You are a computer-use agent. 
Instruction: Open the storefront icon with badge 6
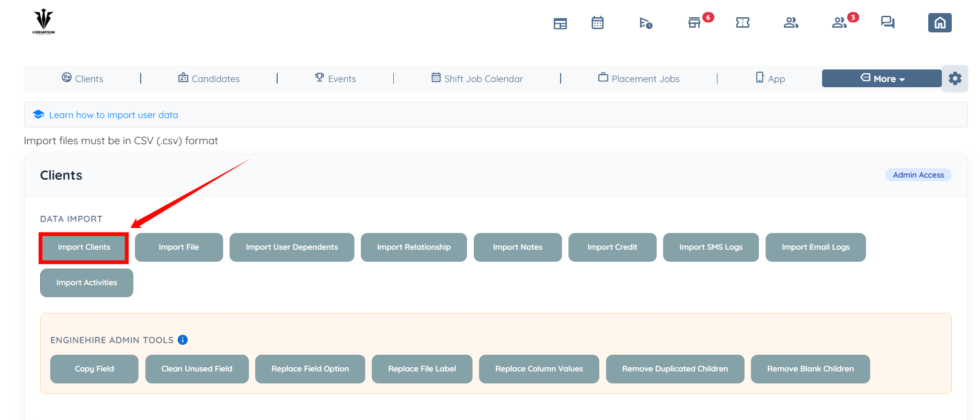pyautogui.click(x=694, y=22)
